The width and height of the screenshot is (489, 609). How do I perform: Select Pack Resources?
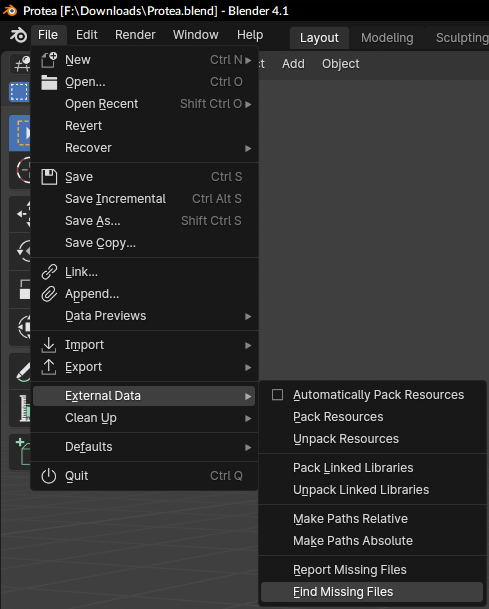[x=372, y=417]
